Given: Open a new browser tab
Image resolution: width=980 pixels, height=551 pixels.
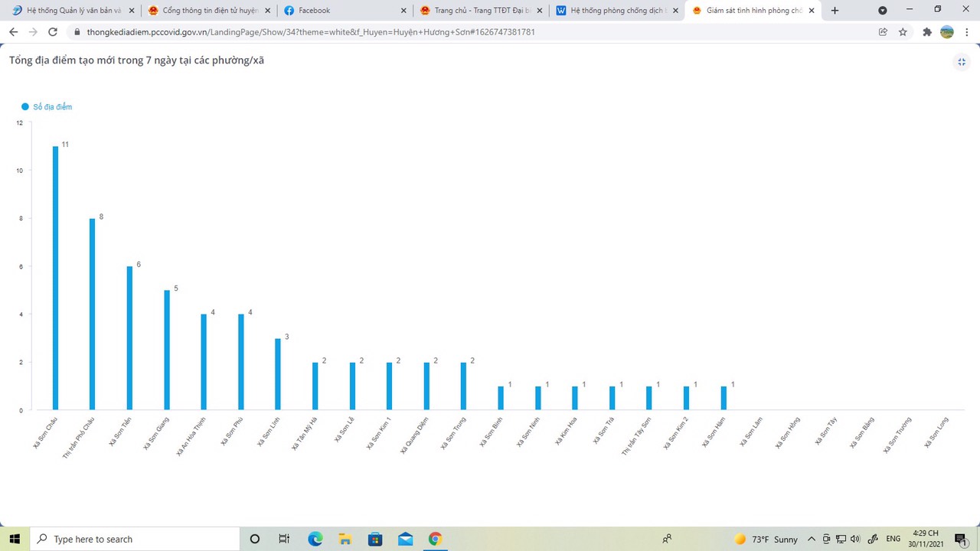Looking at the screenshot, I should click(x=835, y=11).
